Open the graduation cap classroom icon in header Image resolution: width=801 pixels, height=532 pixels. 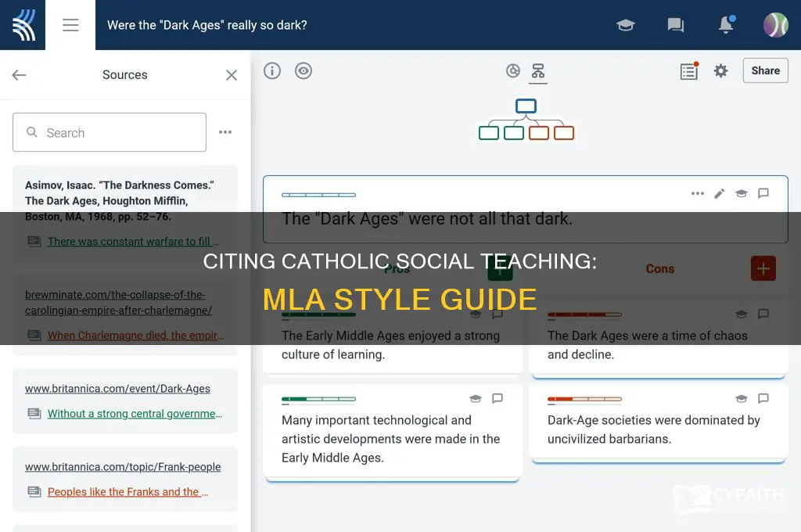click(625, 25)
